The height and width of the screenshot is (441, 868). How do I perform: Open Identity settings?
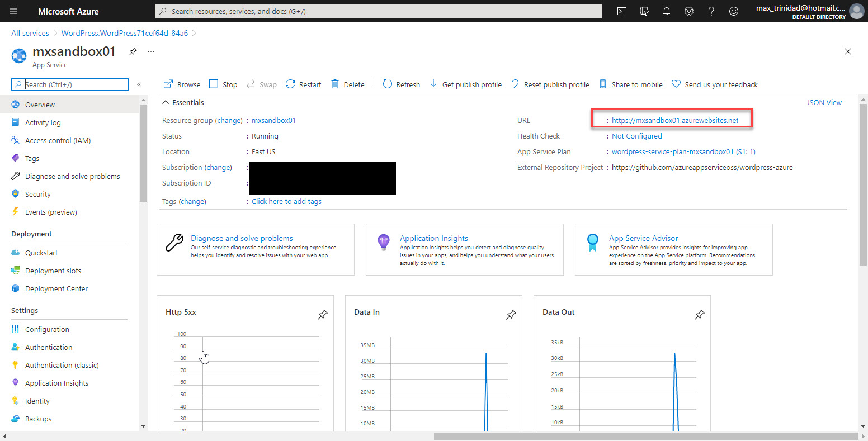pos(69,401)
